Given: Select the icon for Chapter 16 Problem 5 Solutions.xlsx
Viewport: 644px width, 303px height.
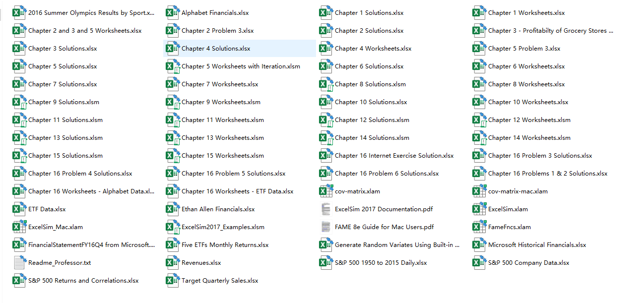Looking at the screenshot, I should tap(173, 174).
